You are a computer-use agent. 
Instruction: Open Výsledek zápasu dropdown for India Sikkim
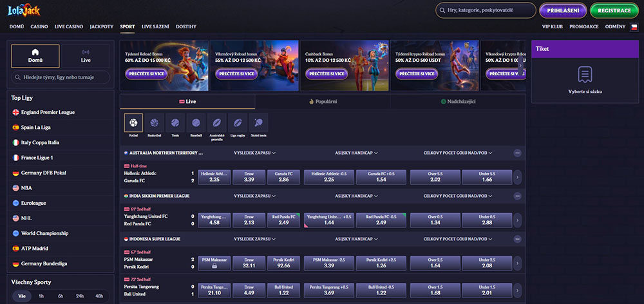[x=254, y=196]
